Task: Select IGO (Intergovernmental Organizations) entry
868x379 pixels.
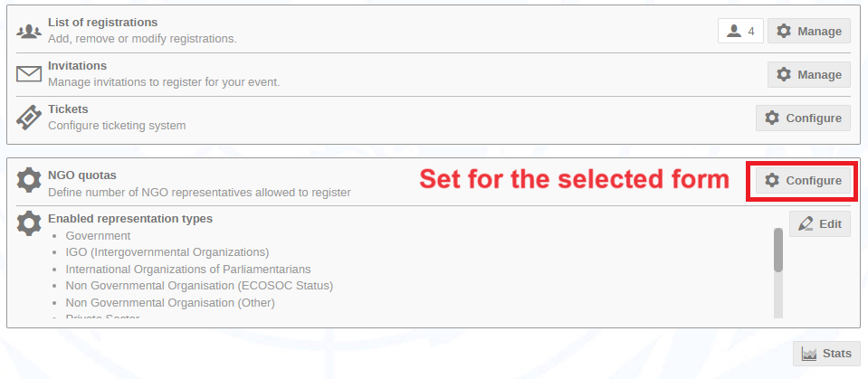Action: coord(167,252)
